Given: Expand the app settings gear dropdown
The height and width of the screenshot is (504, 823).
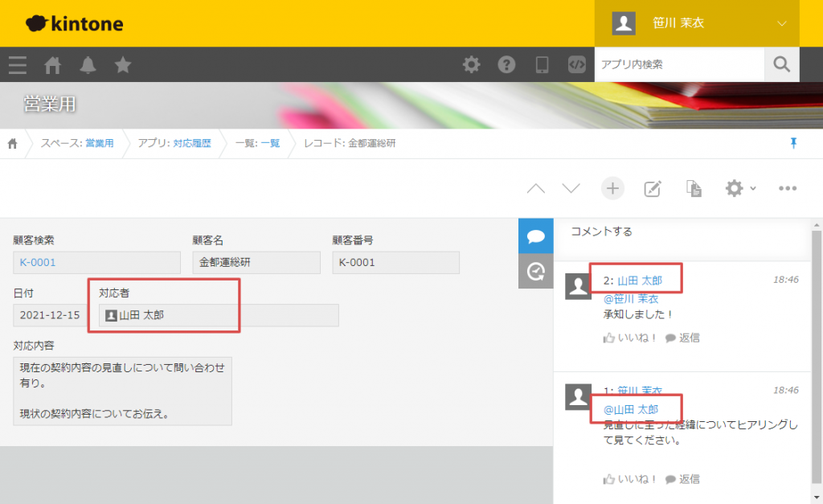Looking at the screenshot, I should coord(740,188).
